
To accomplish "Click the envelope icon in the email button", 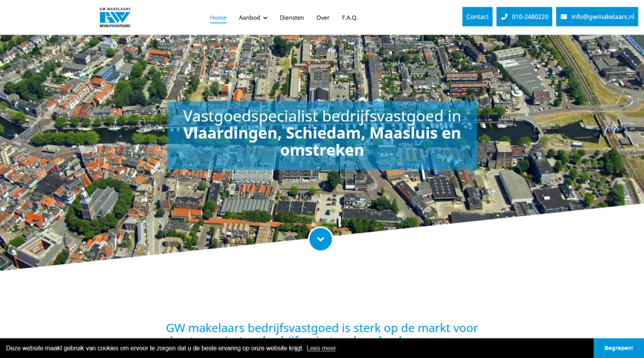I will tap(563, 17).
